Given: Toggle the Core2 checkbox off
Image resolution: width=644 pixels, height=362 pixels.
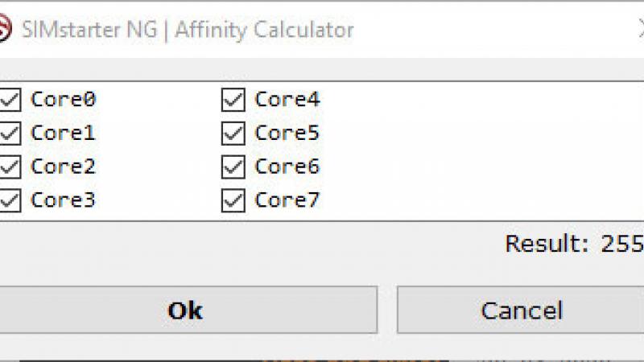Looking at the screenshot, I should coord(10,167).
